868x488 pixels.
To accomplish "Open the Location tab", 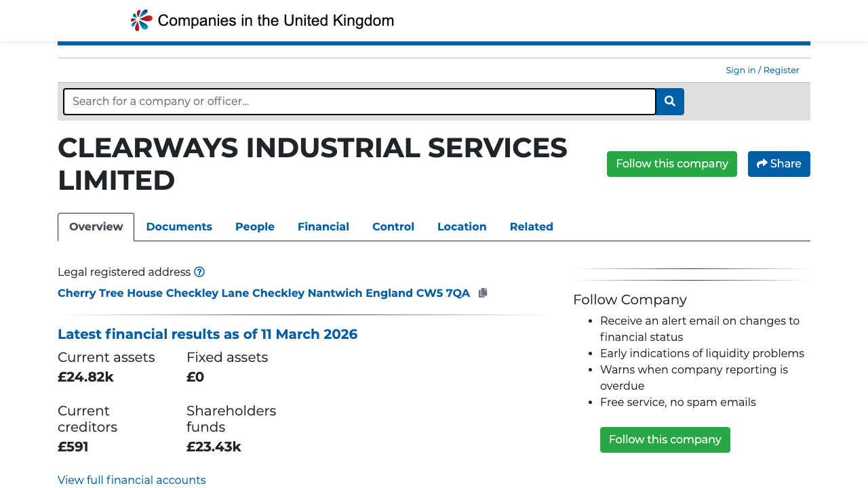I will click(x=461, y=226).
